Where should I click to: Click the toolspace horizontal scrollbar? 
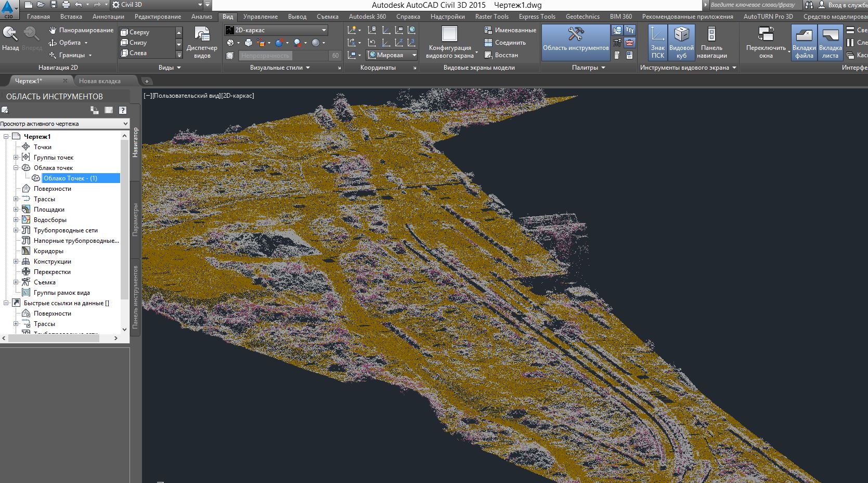pyautogui.click(x=54, y=338)
